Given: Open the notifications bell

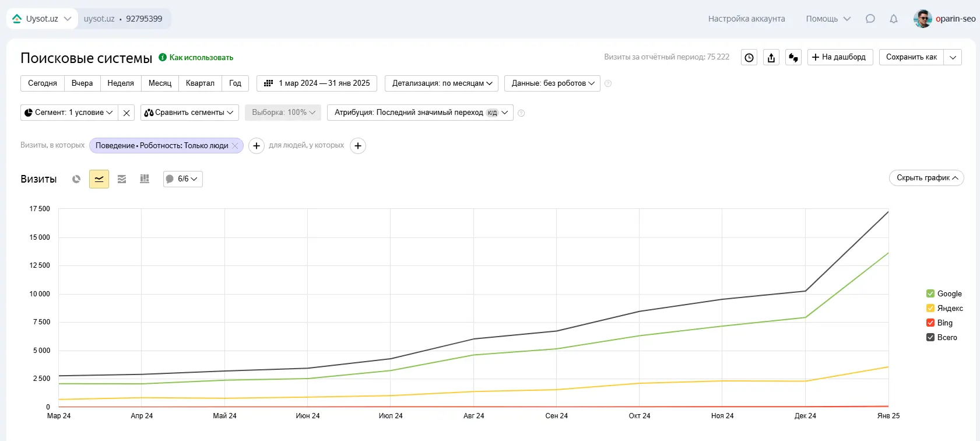Looking at the screenshot, I should tap(893, 19).
